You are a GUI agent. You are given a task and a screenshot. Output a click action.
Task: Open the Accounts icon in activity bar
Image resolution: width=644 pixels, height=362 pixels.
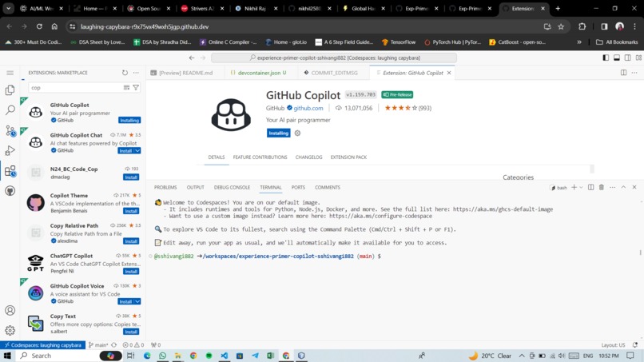tap(10, 310)
